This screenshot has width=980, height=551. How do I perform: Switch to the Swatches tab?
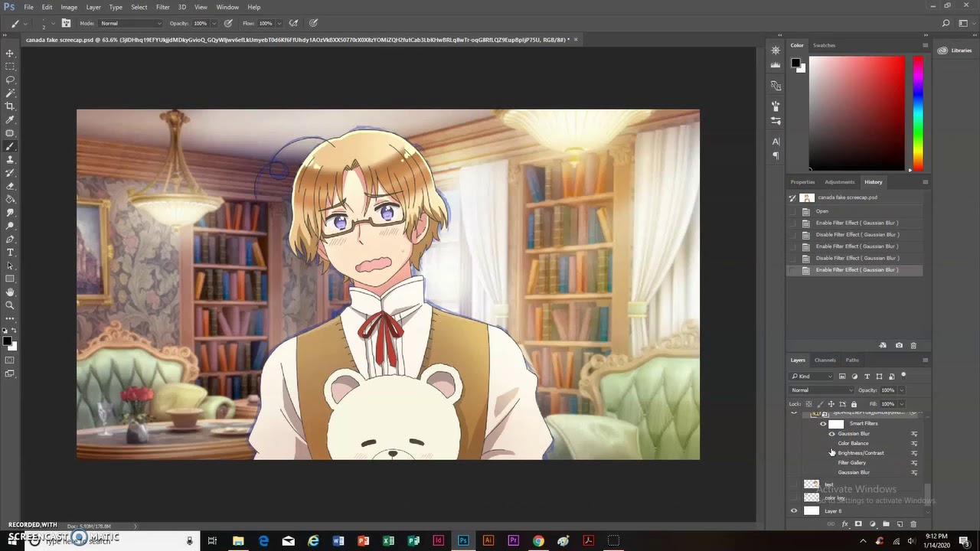pos(824,45)
